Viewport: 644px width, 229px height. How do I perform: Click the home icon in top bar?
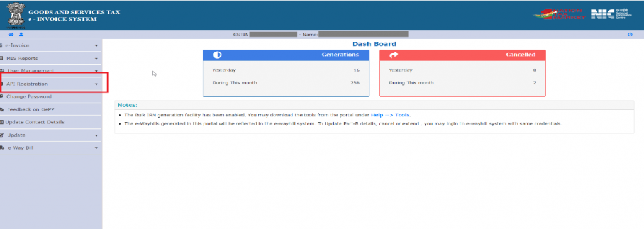tap(11, 35)
